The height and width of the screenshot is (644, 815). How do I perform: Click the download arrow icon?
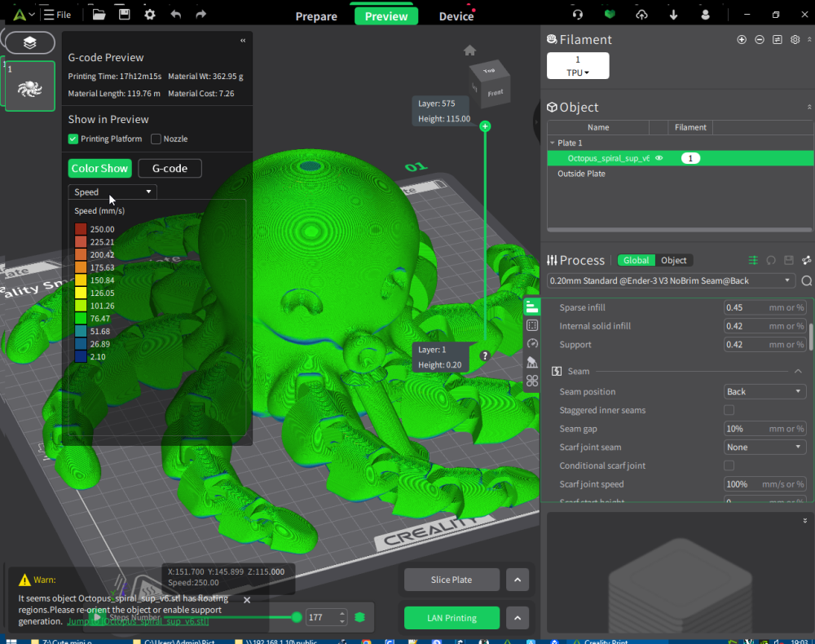tap(674, 15)
